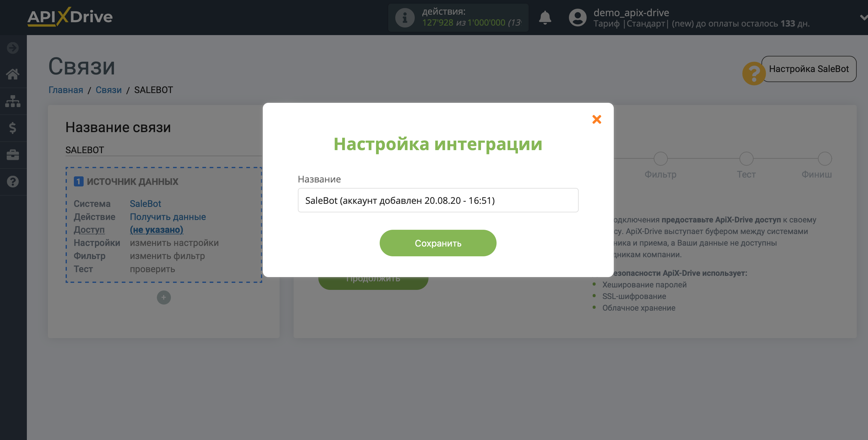Click the ApiX-Drive logo
This screenshot has height=440, width=868.
pos(70,17)
